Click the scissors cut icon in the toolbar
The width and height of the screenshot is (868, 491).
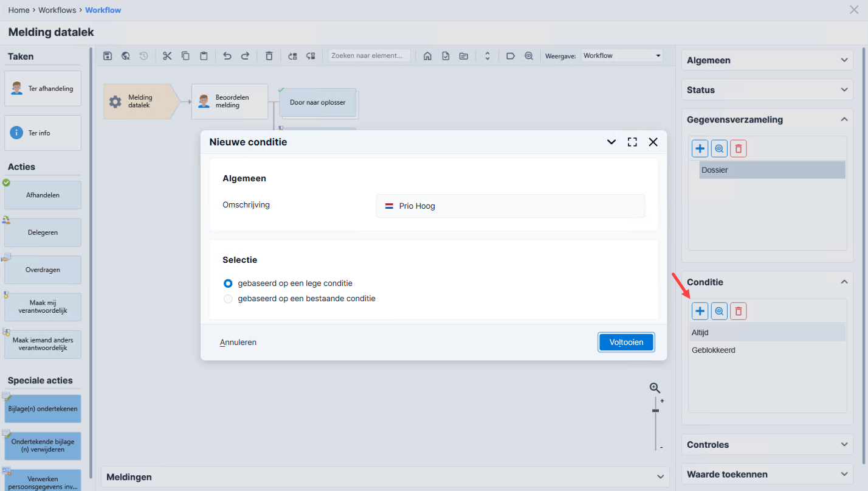point(167,55)
